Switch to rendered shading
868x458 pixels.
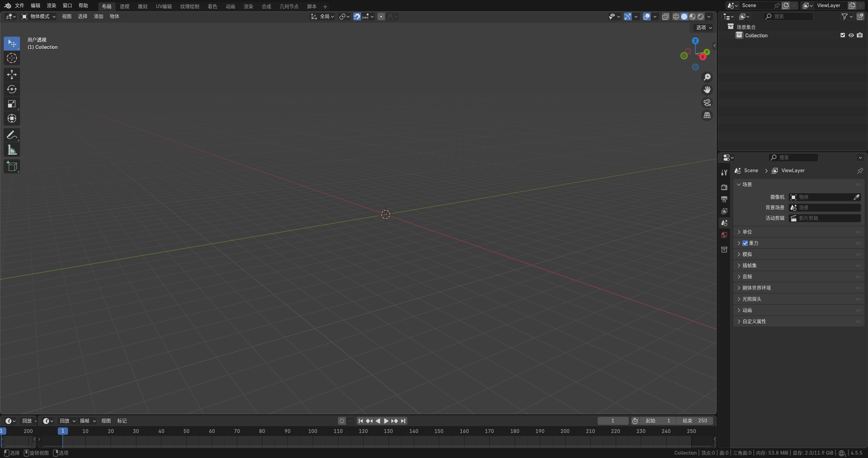701,16
